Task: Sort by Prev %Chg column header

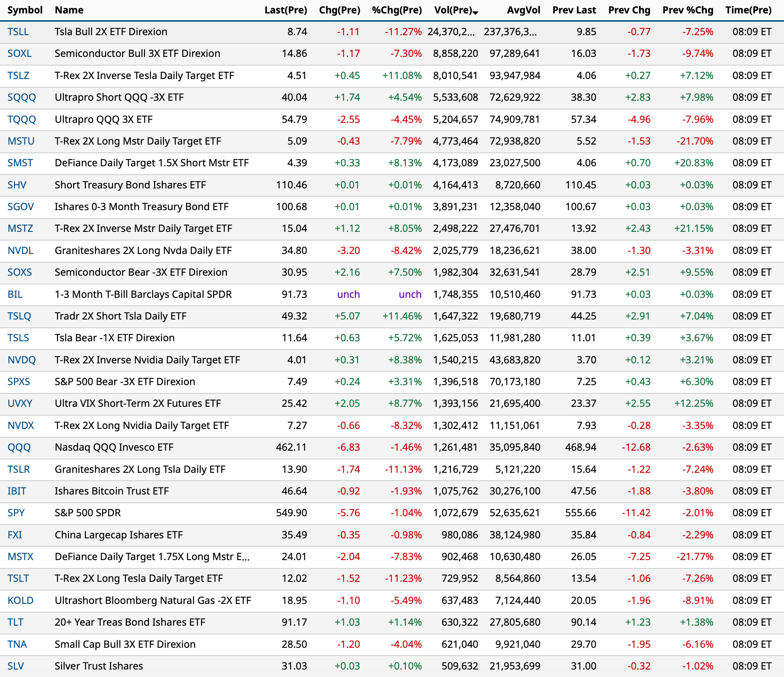Action: (688, 10)
